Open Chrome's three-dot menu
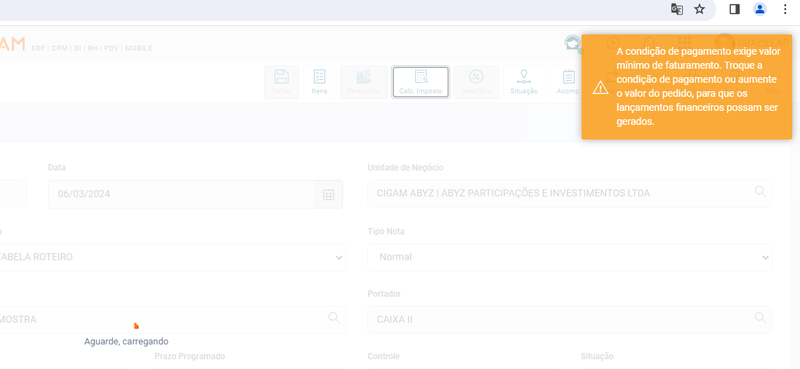 point(785,9)
